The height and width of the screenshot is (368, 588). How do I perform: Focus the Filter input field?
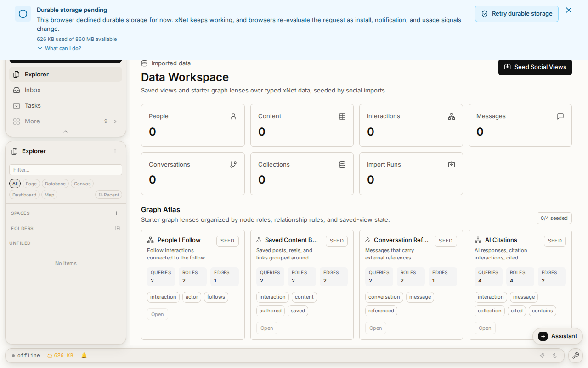(x=66, y=170)
